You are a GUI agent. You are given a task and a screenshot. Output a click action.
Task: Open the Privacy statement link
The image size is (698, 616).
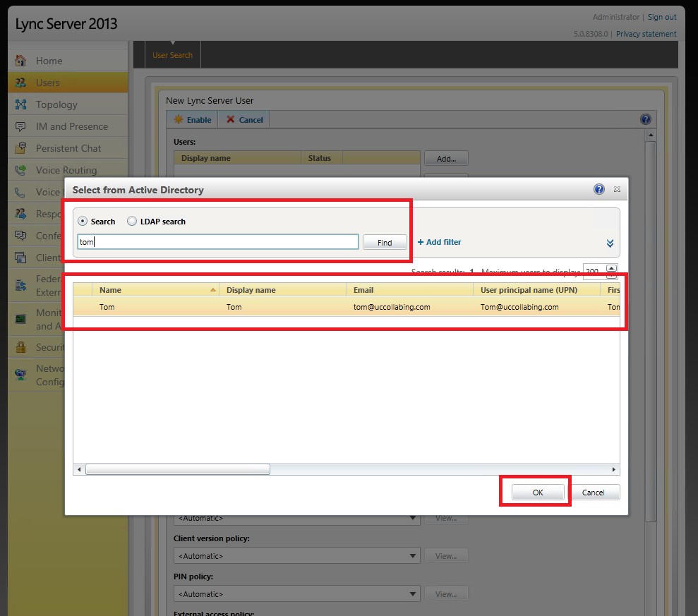(x=646, y=34)
